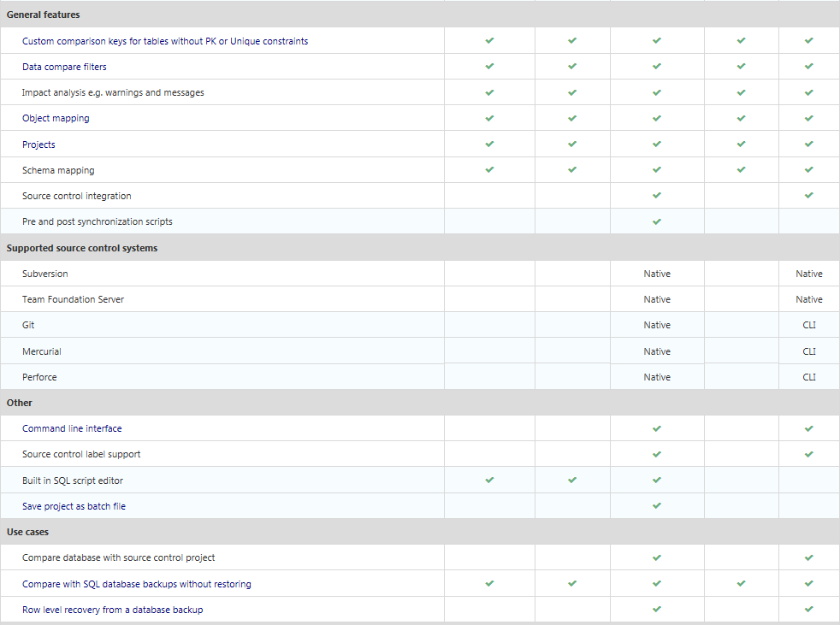The height and width of the screenshot is (625, 840).
Task: Click rightmost checkmark in Source control integration row
Action: (808, 196)
